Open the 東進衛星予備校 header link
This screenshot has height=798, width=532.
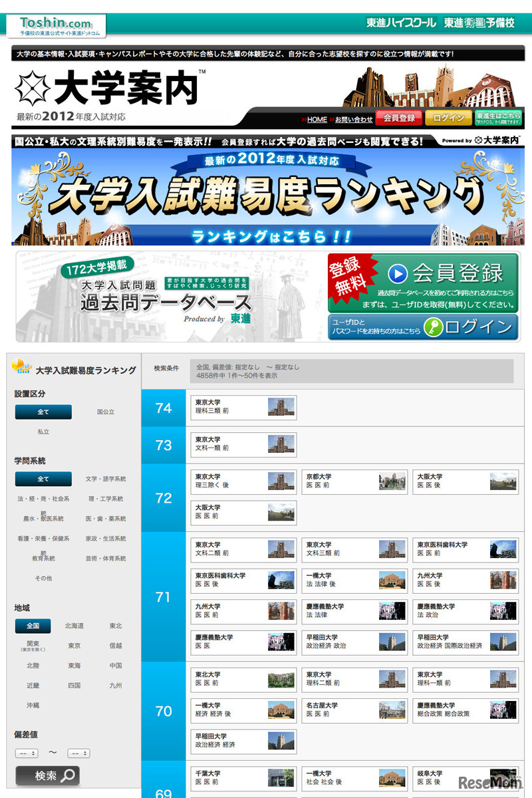click(479, 23)
